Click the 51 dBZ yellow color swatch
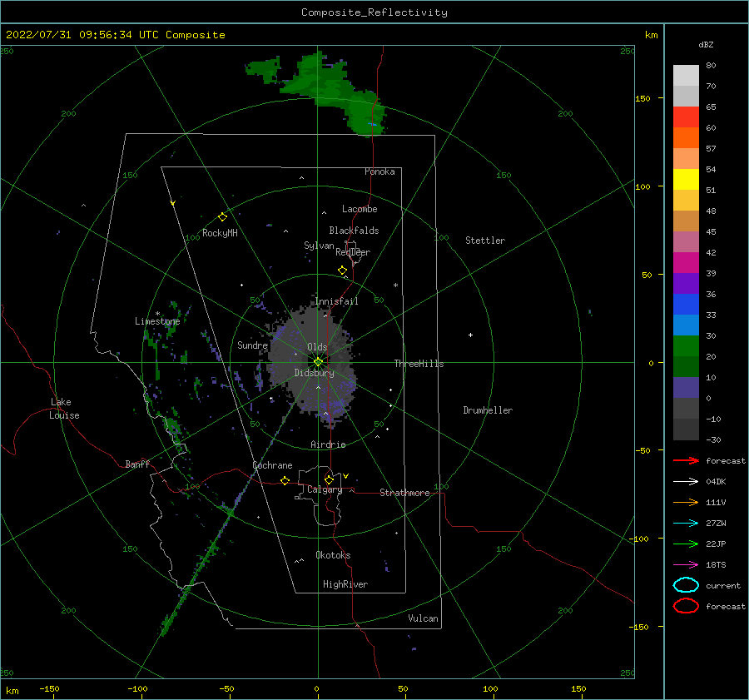The width and height of the screenshot is (749, 700). [x=686, y=179]
